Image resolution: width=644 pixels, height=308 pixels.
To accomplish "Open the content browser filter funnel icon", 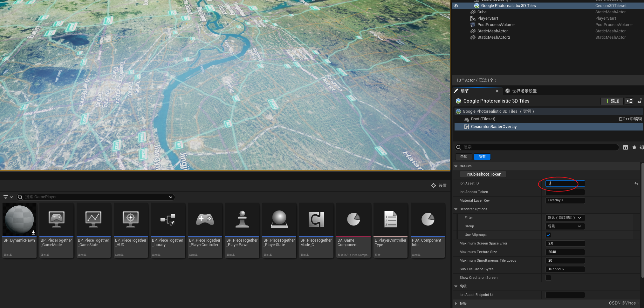I will [x=6, y=197].
